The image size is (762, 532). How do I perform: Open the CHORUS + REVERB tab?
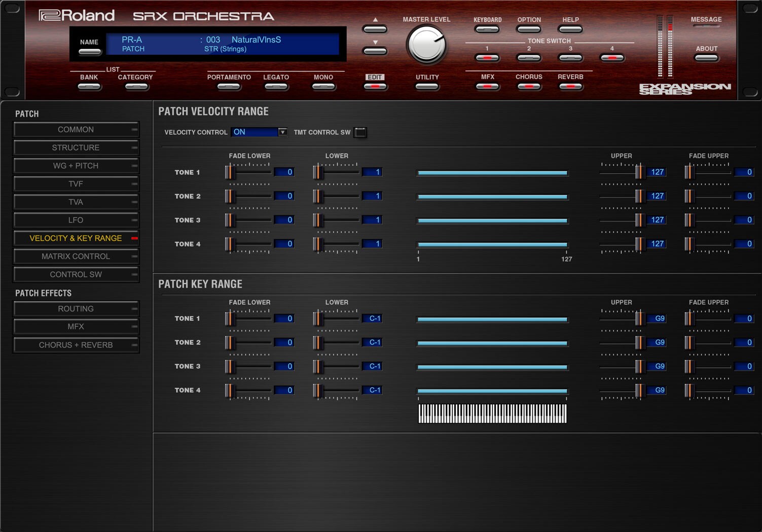coord(76,345)
